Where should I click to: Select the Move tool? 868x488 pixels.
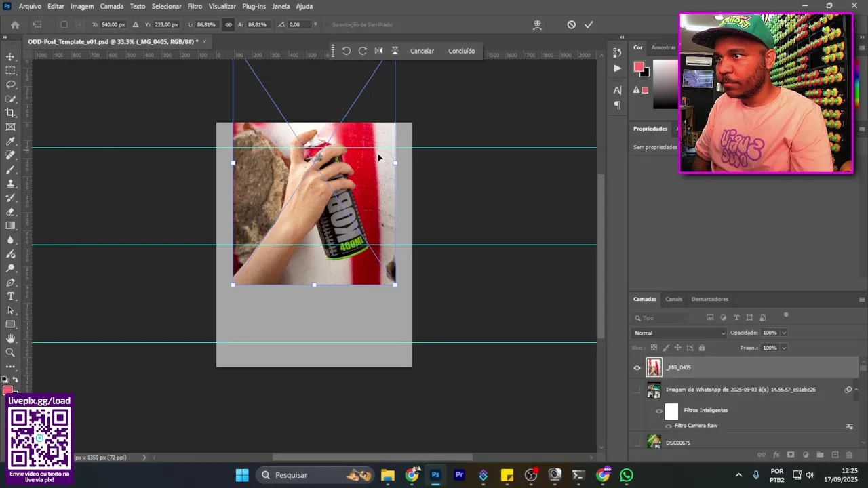10,57
